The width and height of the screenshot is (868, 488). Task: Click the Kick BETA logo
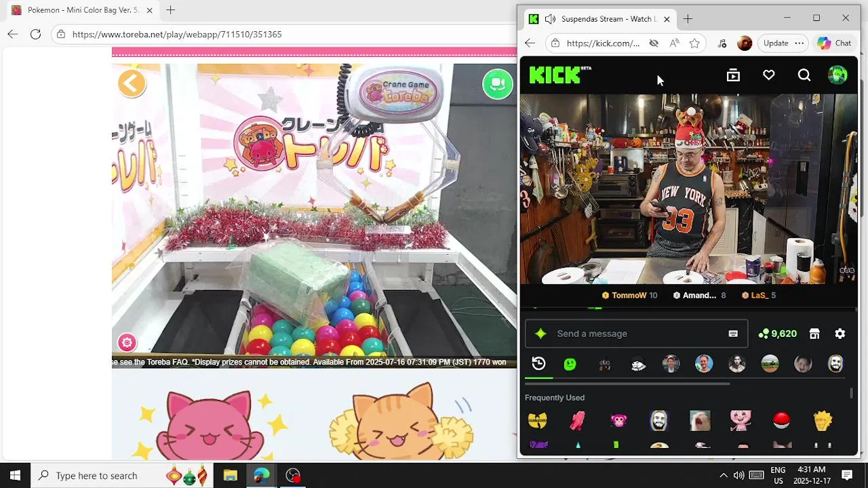tap(560, 75)
